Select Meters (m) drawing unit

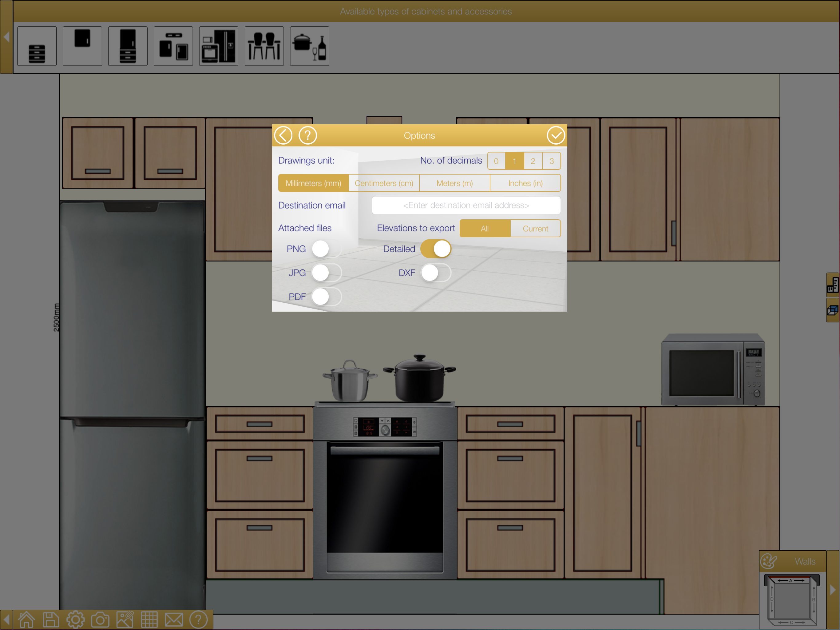pyautogui.click(x=454, y=183)
